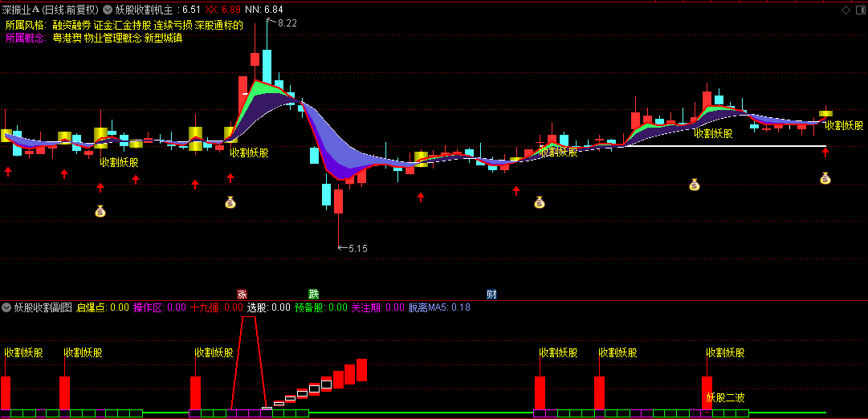The width and height of the screenshot is (868, 419).
Task: Click the tall cyan candle at the 8.22 high
Action: click(267, 67)
